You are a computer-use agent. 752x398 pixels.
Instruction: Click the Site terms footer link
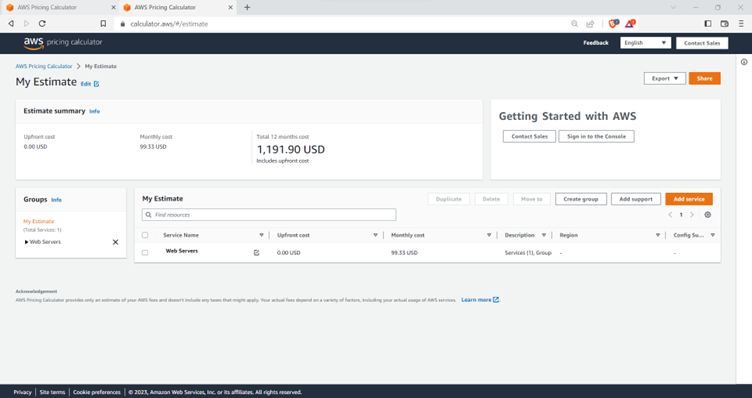click(x=52, y=392)
